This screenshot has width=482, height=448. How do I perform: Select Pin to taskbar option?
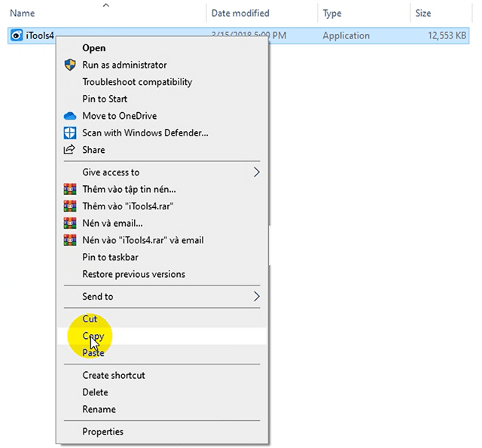pyautogui.click(x=110, y=257)
